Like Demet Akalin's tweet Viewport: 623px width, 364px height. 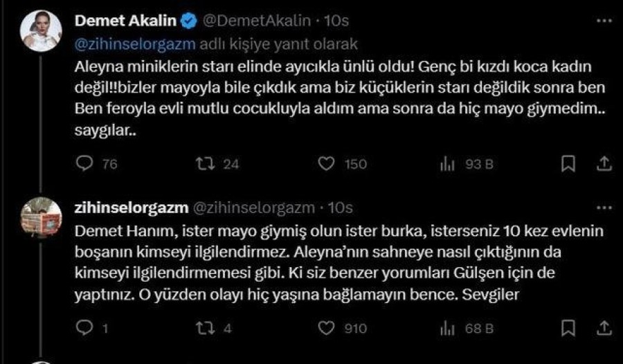[326, 164]
